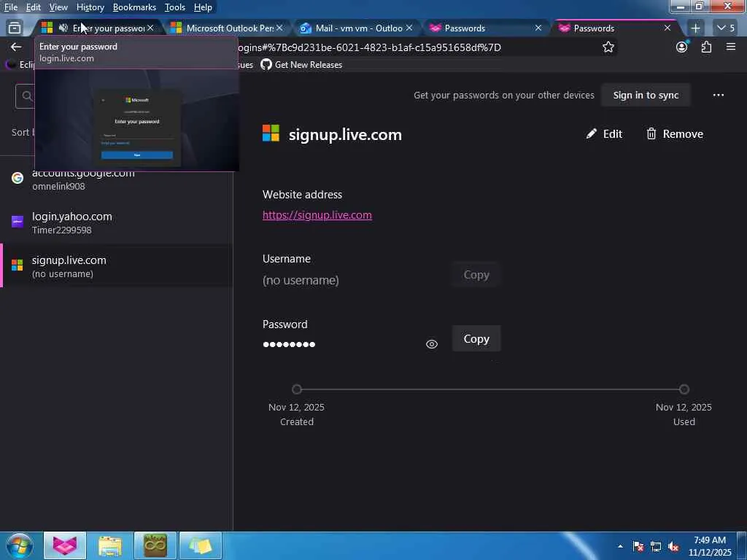Select the signup.live.com list entry

pos(117,266)
